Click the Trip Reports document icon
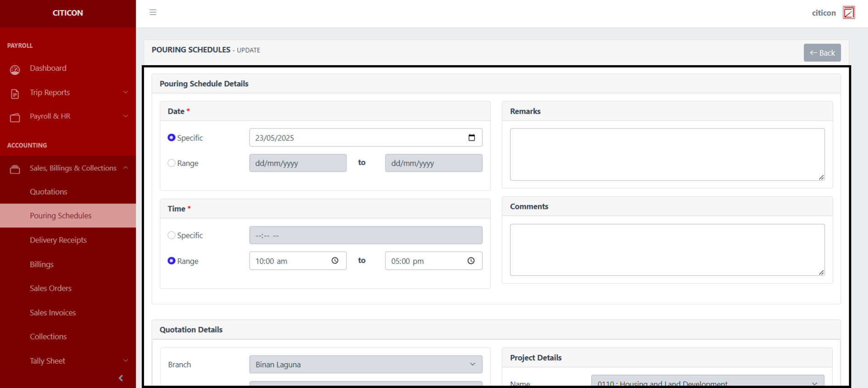Screen dimensions: 868x388 point(15,94)
